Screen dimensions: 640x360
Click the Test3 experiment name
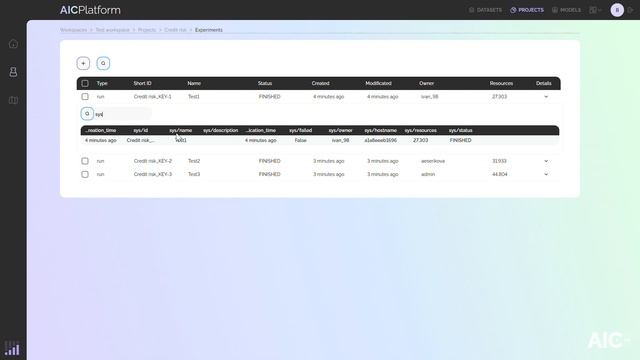coord(194,174)
